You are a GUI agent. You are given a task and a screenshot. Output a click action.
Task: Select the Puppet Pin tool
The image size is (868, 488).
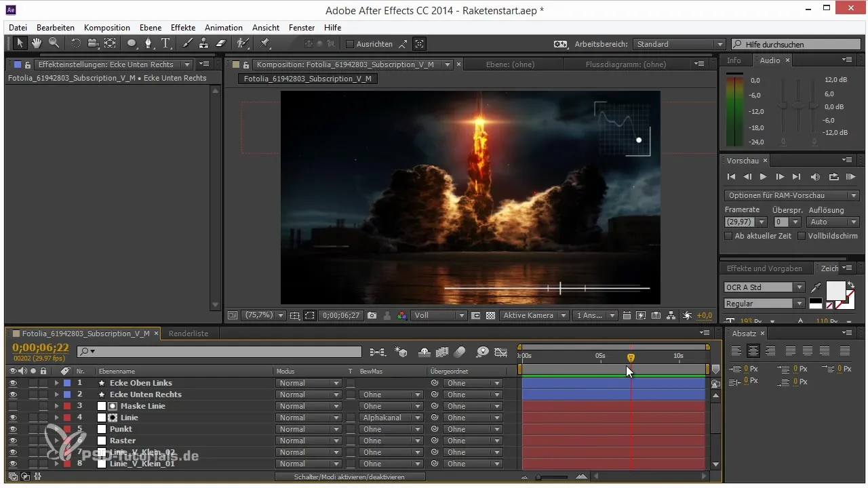264,43
